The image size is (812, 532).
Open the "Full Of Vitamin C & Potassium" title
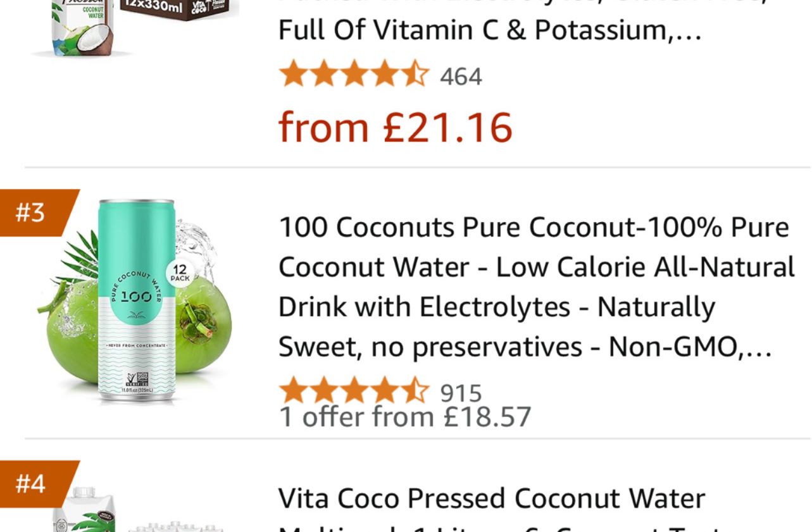tap(489, 30)
